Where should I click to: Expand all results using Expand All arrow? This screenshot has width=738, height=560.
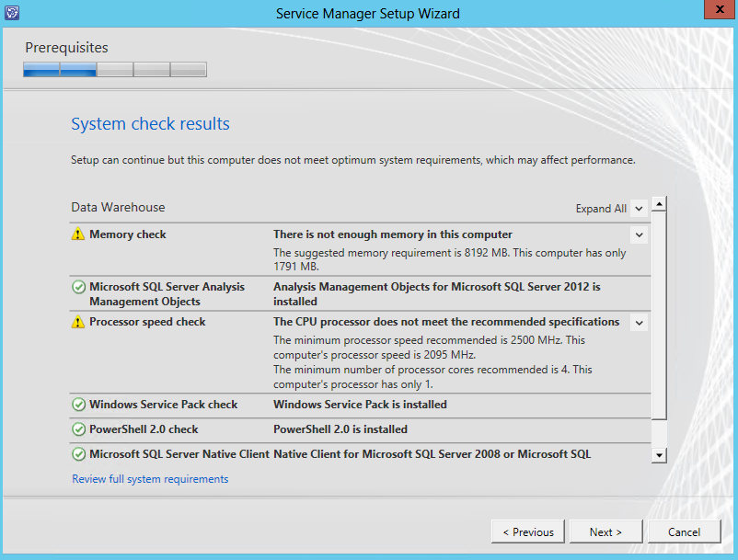[x=639, y=209]
